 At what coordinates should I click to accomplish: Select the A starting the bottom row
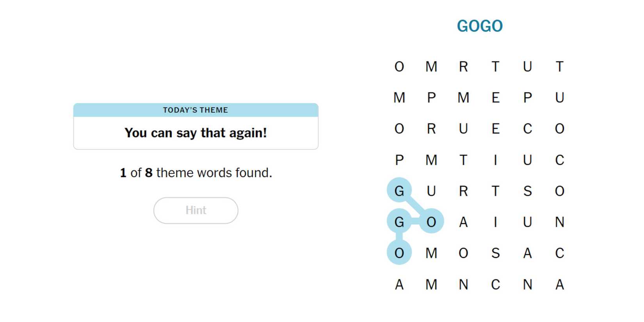point(399,284)
